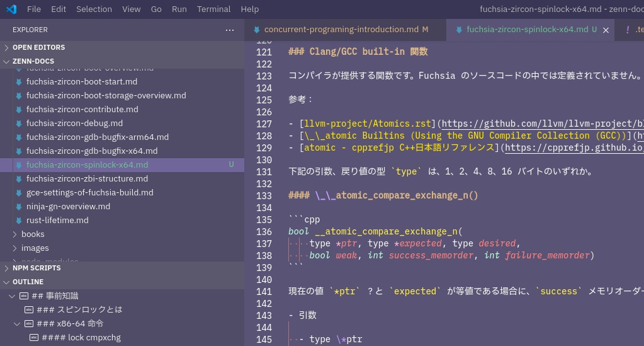Close the fuchsia-zircon-spinlock-x64.md tab
The height and width of the screenshot is (346, 644).
click(x=606, y=30)
